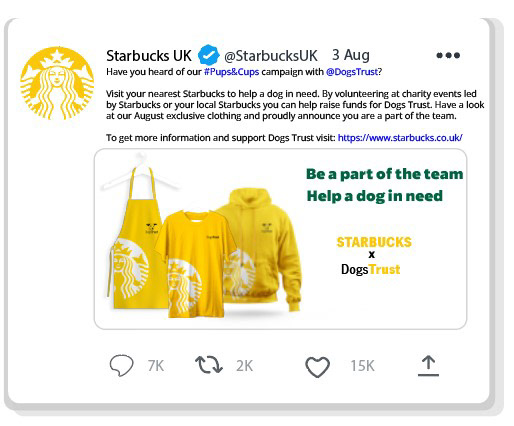Click the 15K likes count
This screenshot has height=426, width=514.
coord(362,366)
